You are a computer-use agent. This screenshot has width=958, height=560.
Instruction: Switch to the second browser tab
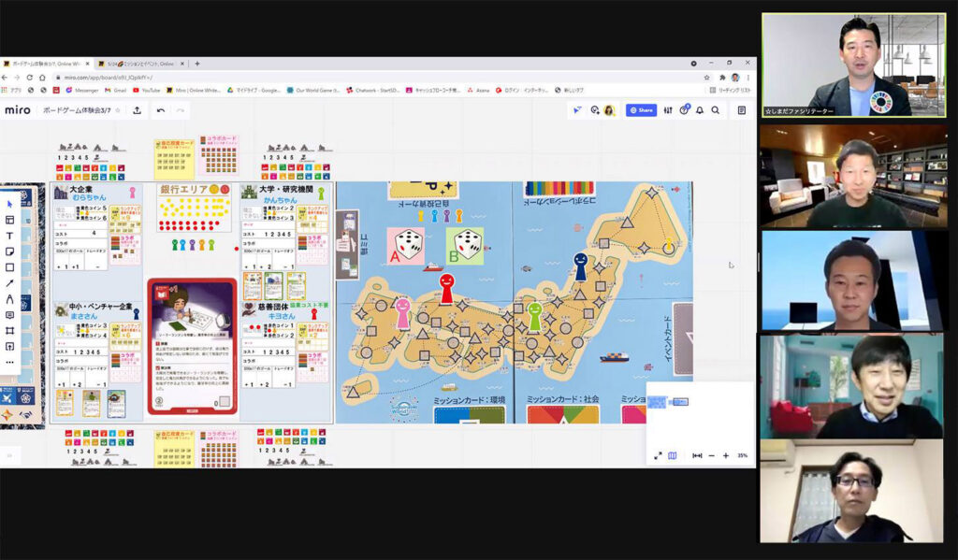click(141, 64)
